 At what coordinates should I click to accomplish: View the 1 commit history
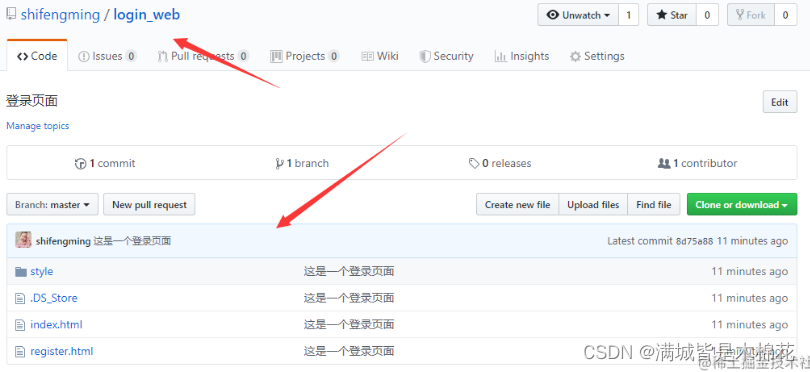tap(105, 163)
